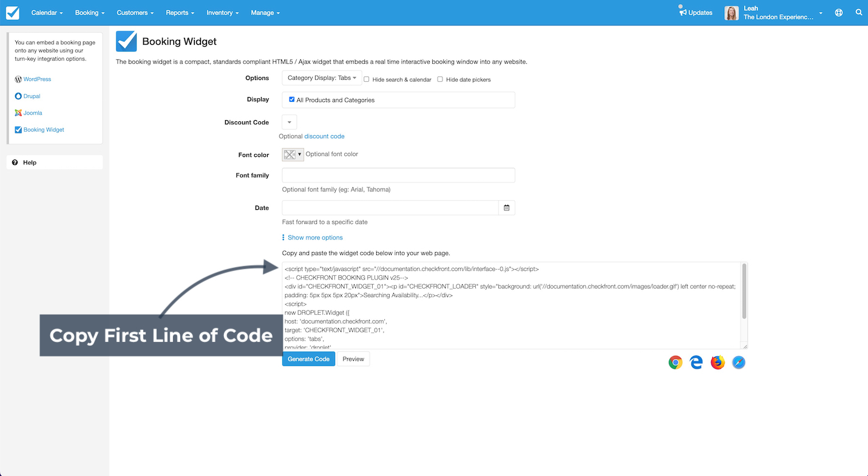
Task: Click the Preview button
Action: click(353, 359)
